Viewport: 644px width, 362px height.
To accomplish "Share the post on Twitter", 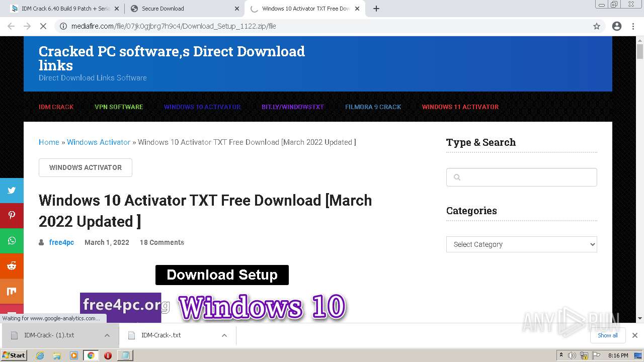I will click(12, 191).
